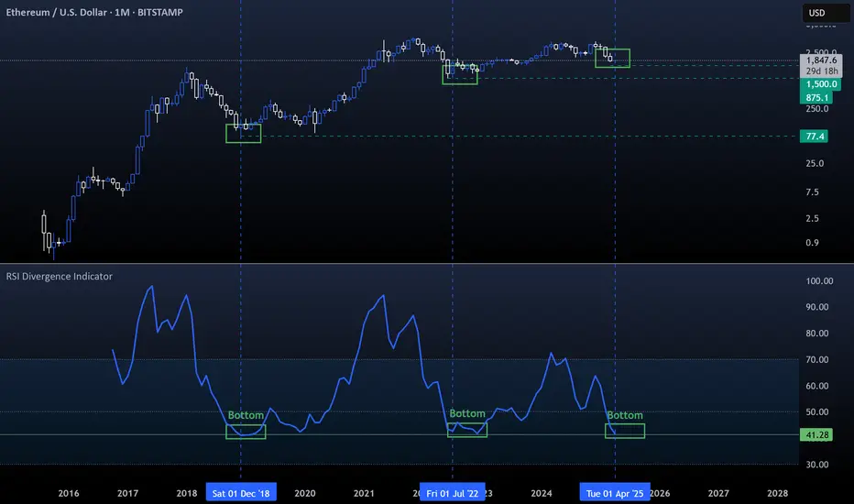Click 2020 on the time axis
Viewport: 854px width, 504px height.
coord(305,493)
